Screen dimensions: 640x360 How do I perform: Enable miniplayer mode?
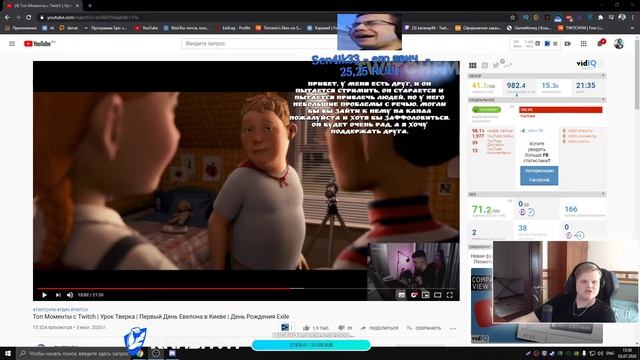tap(426, 295)
